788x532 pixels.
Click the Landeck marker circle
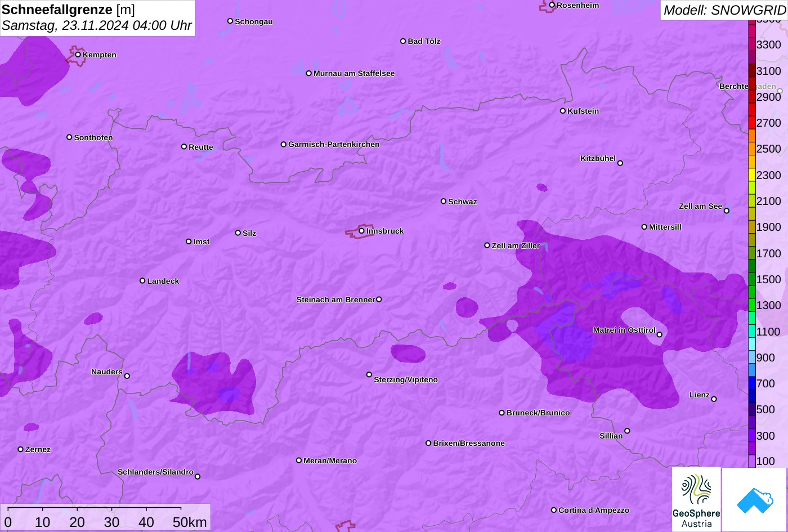(142, 281)
